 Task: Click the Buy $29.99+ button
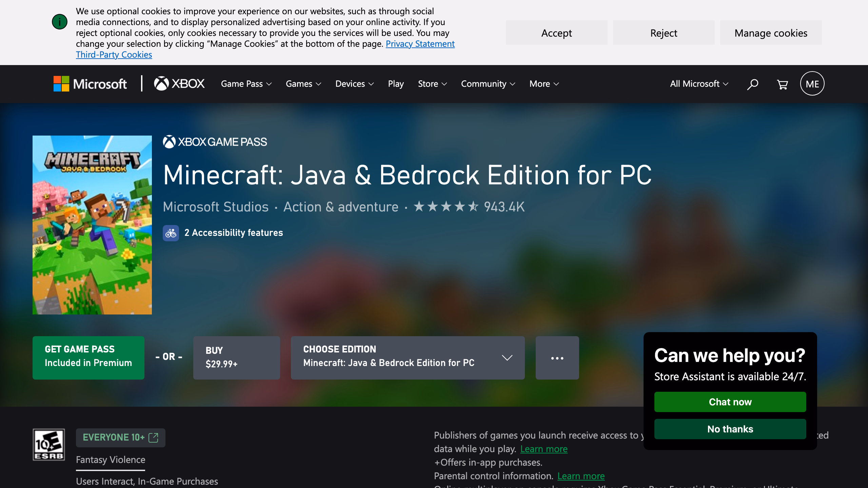(x=236, y=358)
